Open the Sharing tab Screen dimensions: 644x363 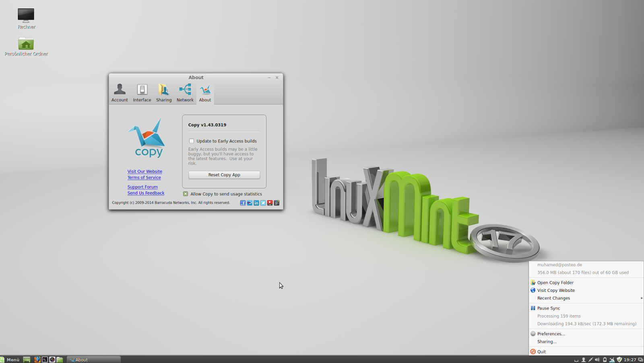(164, 93)
